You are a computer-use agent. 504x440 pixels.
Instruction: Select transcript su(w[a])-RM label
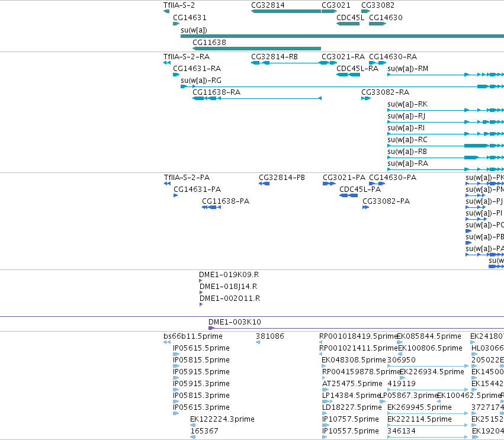408,69
